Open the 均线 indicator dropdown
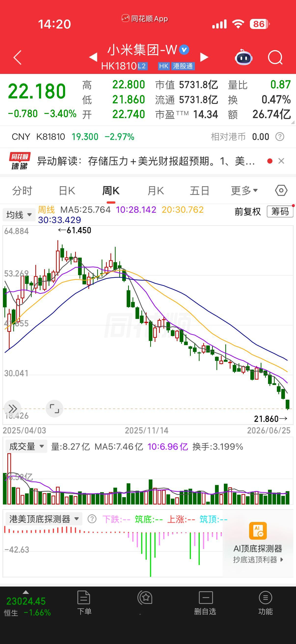This screenshot has height=644, width=296. point(19,215)
